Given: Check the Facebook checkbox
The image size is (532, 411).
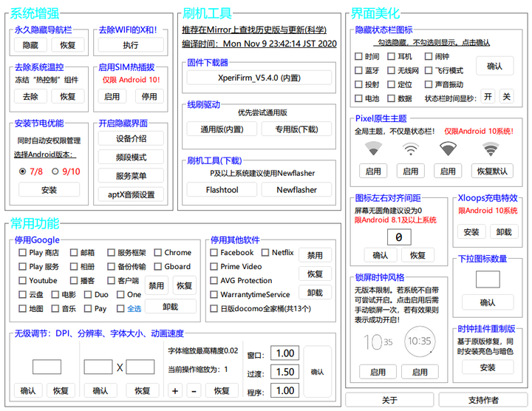Looking at the screenshot, I should tap(214, 253).
